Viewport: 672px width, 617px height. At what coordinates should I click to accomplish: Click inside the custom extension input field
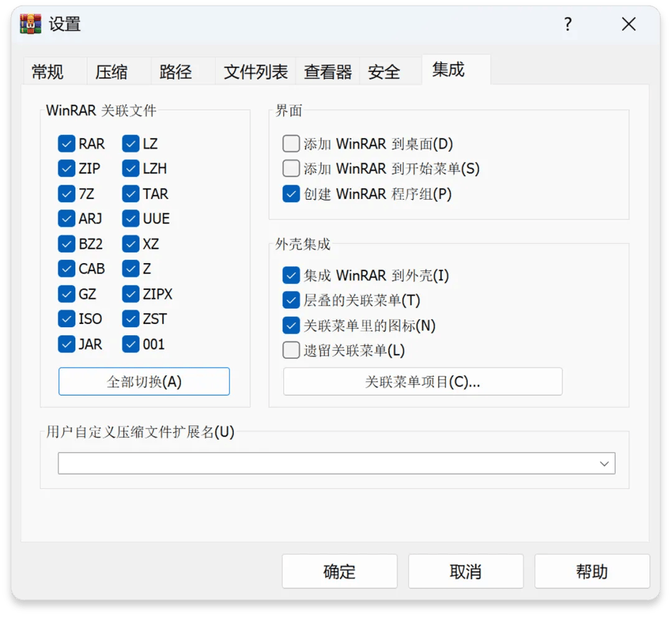[x=324, y=464]
